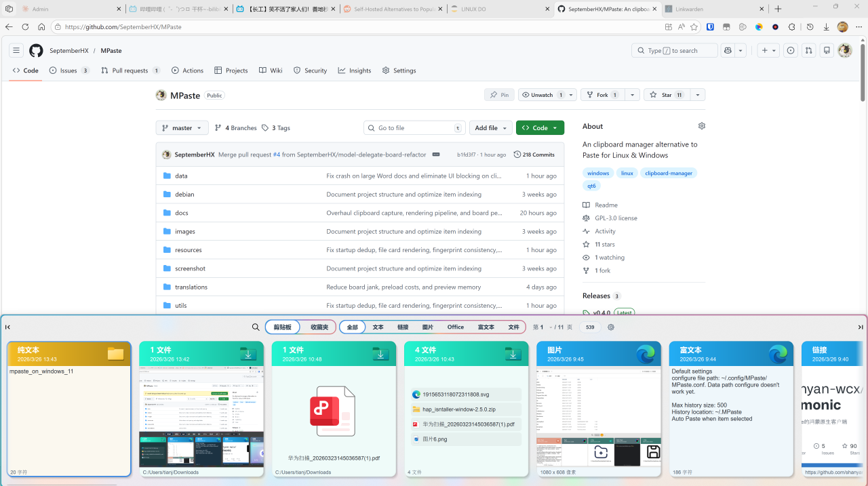Click the commit details ellipsis icon

(x=436, y=155)
